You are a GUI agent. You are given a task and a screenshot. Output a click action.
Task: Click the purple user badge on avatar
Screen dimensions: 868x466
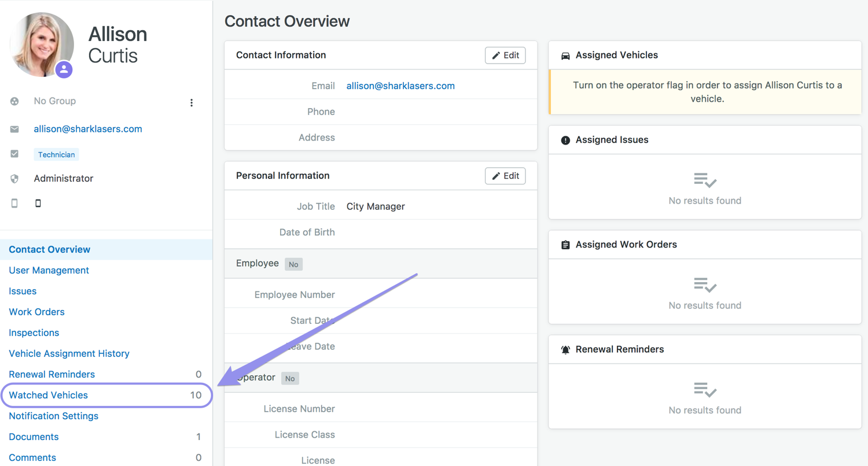coord(64,69)
